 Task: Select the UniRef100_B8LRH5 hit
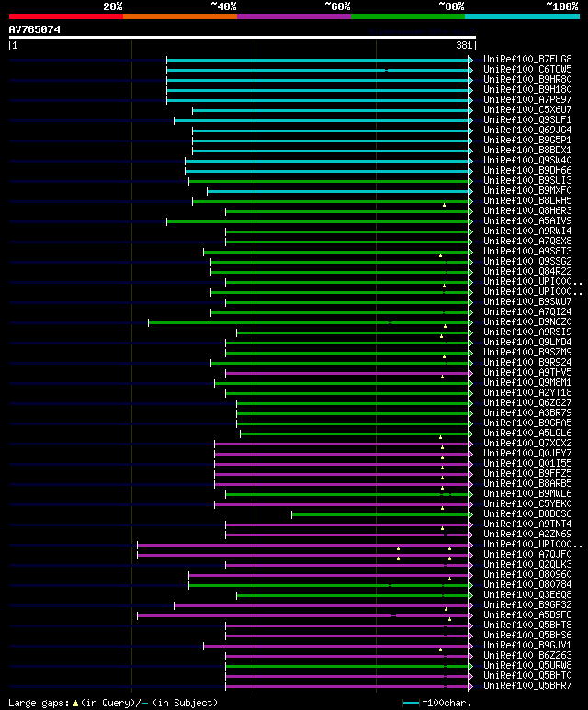click(x=527, y=200)
